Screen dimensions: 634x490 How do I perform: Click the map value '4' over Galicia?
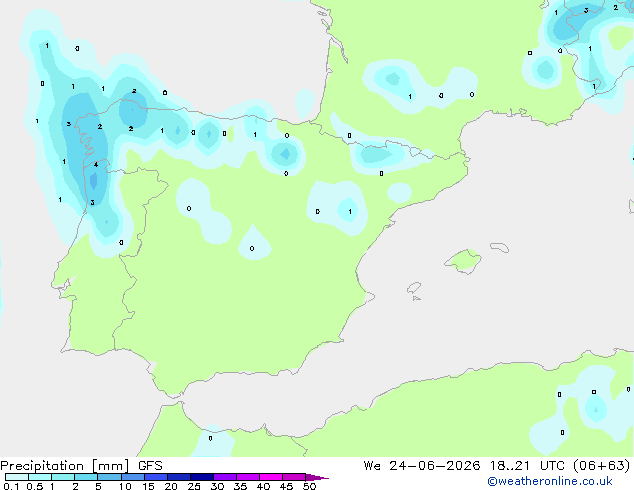(x=96, y=165)
